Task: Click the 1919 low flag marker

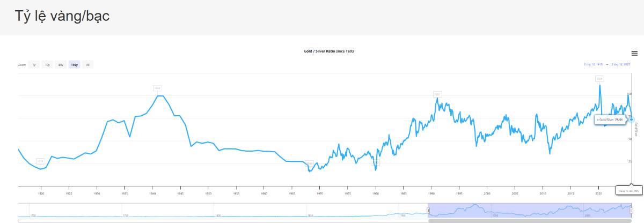Action: [40, 161]
